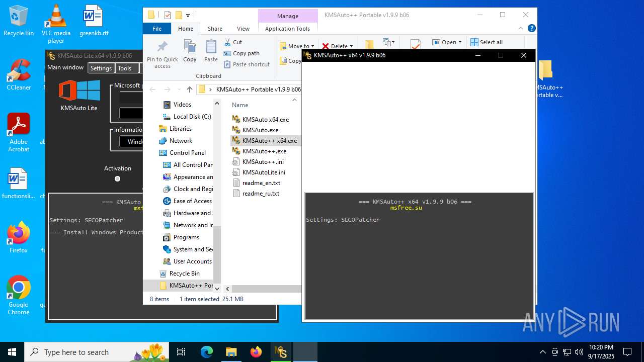Click Select all in Explorer ribbon
Viewport: 644px width, 362px height.
(487, 42)
